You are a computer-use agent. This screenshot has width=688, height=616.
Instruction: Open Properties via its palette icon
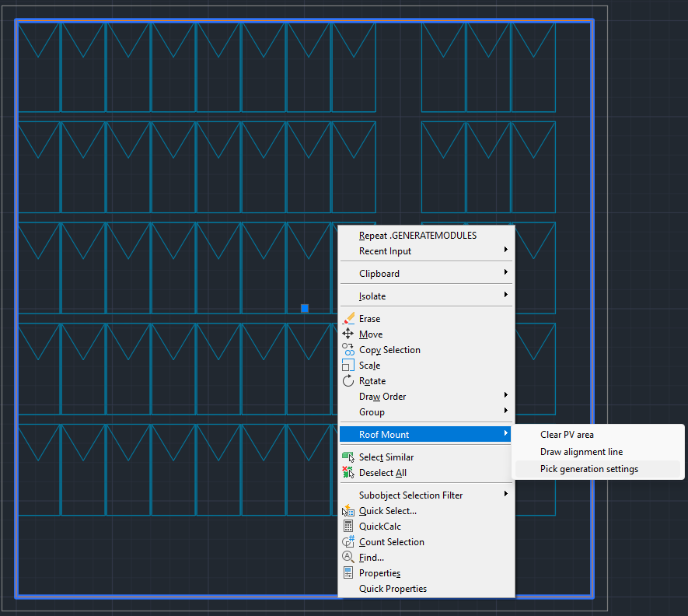[x=349, y=572]
